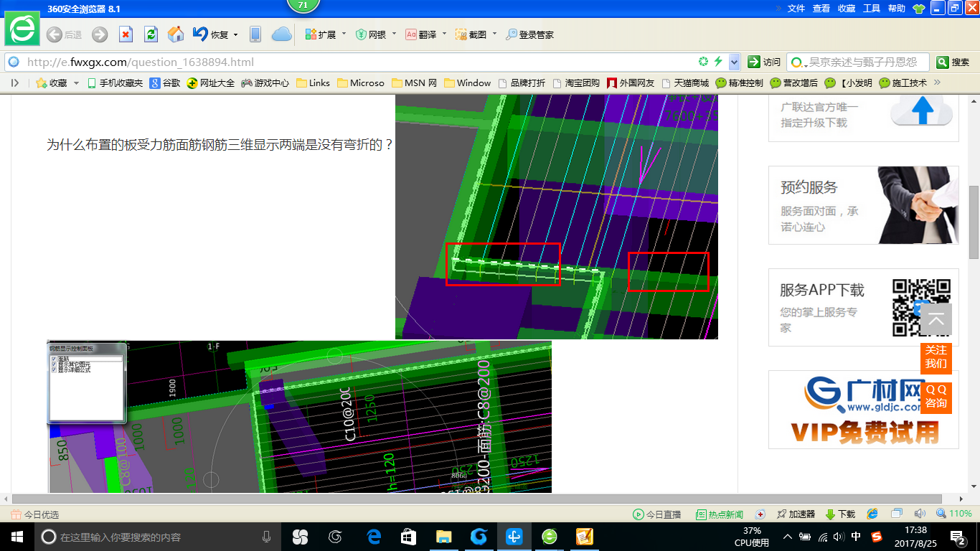
Task: Expand hidden title bar menu chevrons
Action: pyautogui.click(x=778, y=9)
